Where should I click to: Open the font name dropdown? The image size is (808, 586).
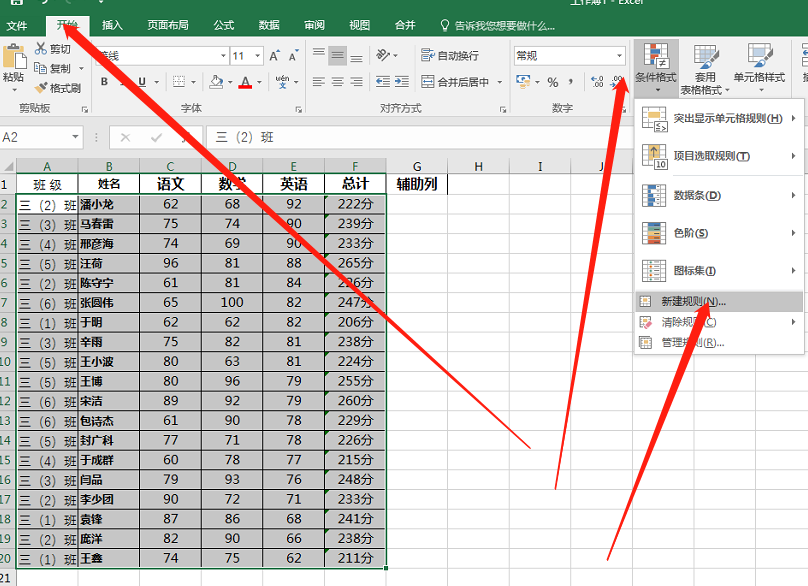click(223, 56)
